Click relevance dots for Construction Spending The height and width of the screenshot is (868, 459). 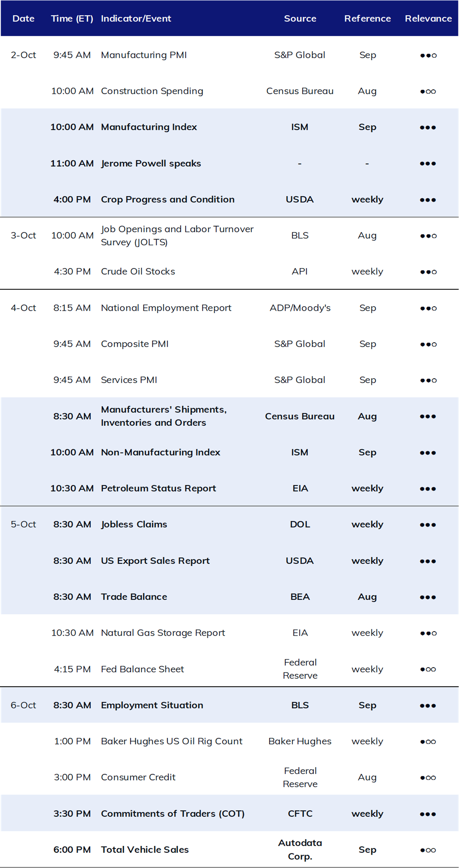point(428,91)
